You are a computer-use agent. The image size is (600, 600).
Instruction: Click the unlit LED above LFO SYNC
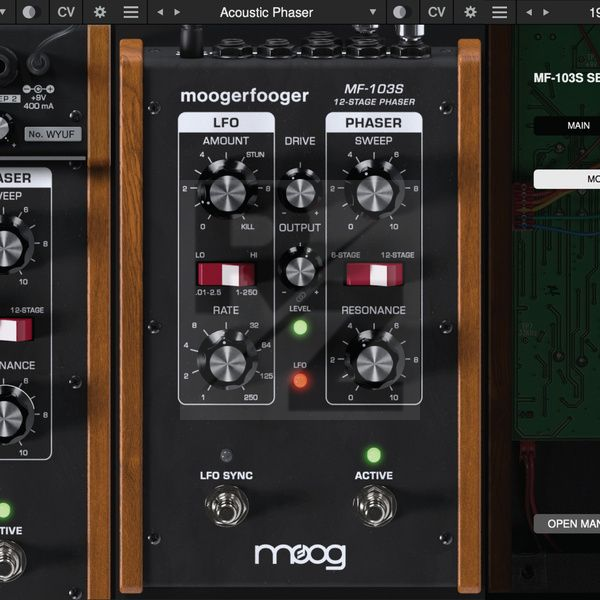227,455
